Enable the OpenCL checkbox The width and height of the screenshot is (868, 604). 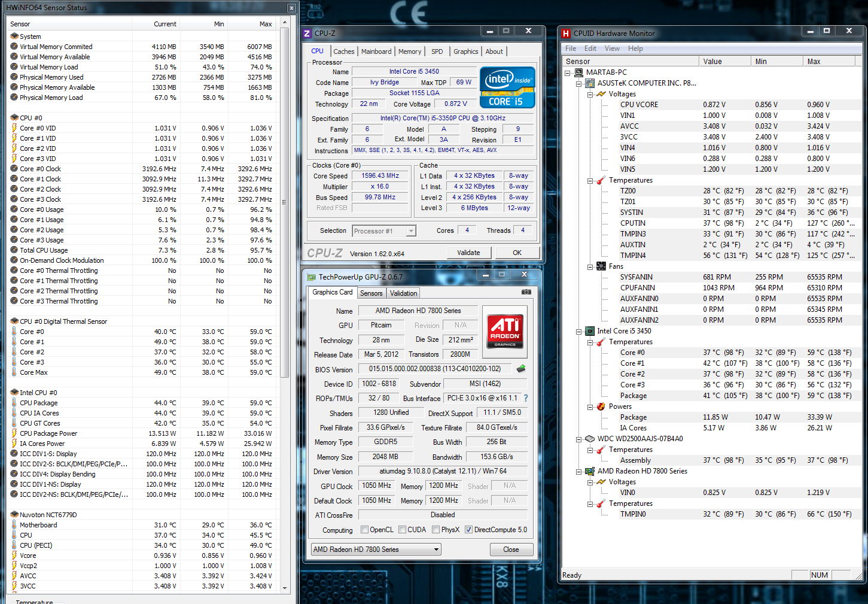(364, 530)
